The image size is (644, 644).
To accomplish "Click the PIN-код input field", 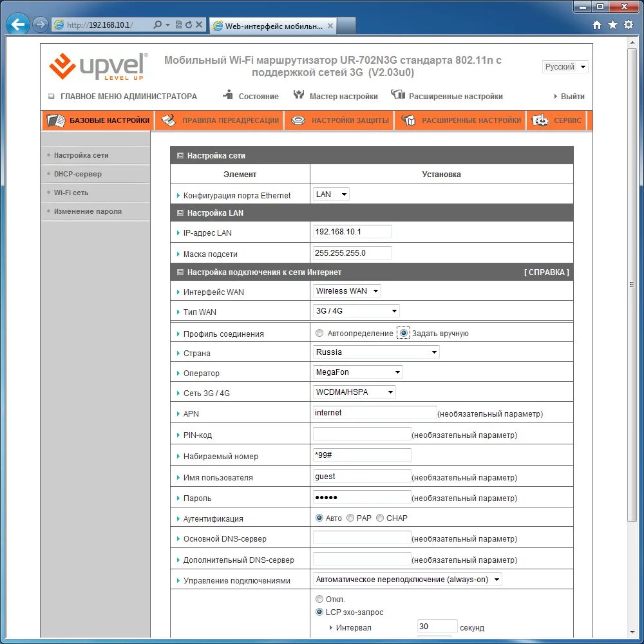I will (x=362, y=433).
